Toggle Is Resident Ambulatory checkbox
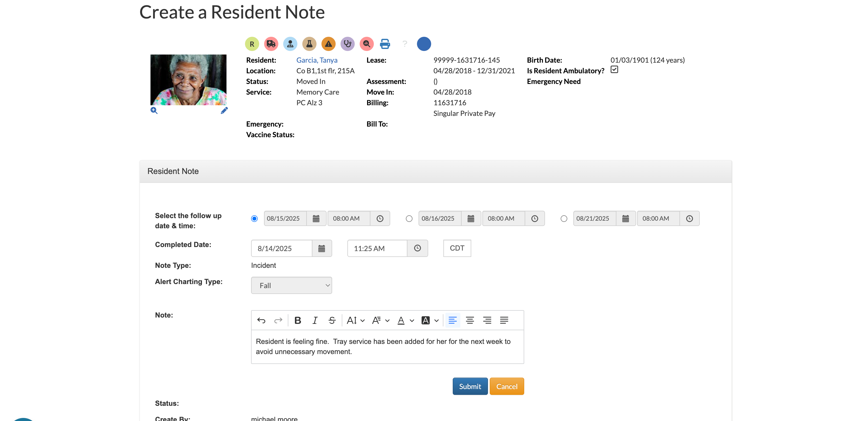Image resolution: width=868 pixels, height=421 pixels. tap(614, 70)
